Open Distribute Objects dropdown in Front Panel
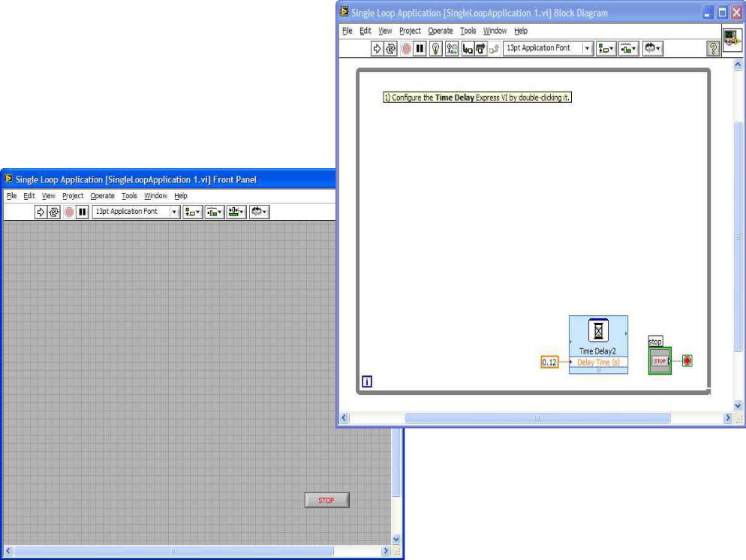Viewport: 746px width, 560px height. pos(215,212)
